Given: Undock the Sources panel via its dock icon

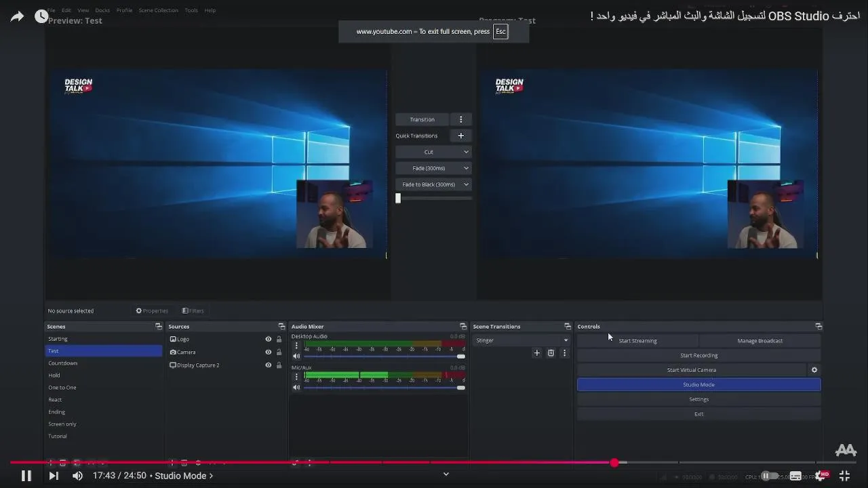Looking at the screenshot, I should coord(281,327).
